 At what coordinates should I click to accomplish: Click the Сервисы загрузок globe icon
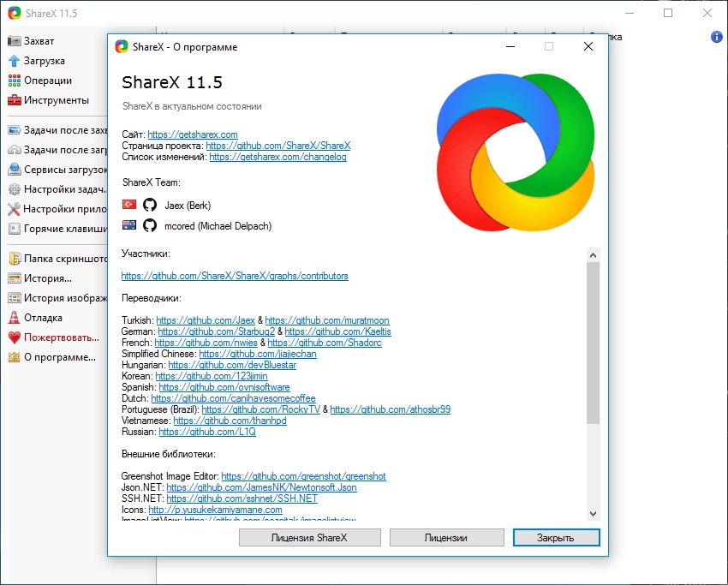(x=15, y=170)
